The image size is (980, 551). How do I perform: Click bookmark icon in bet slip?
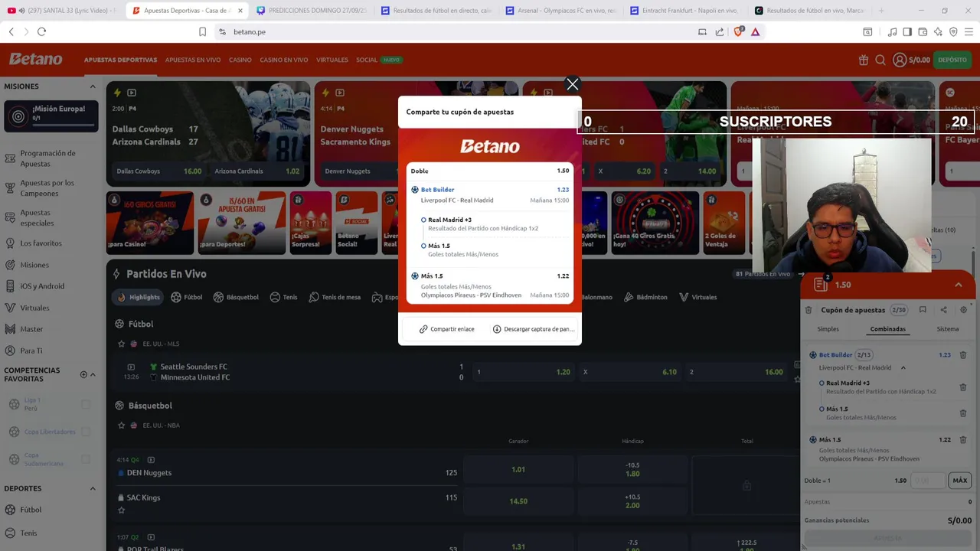pos(923,310)
